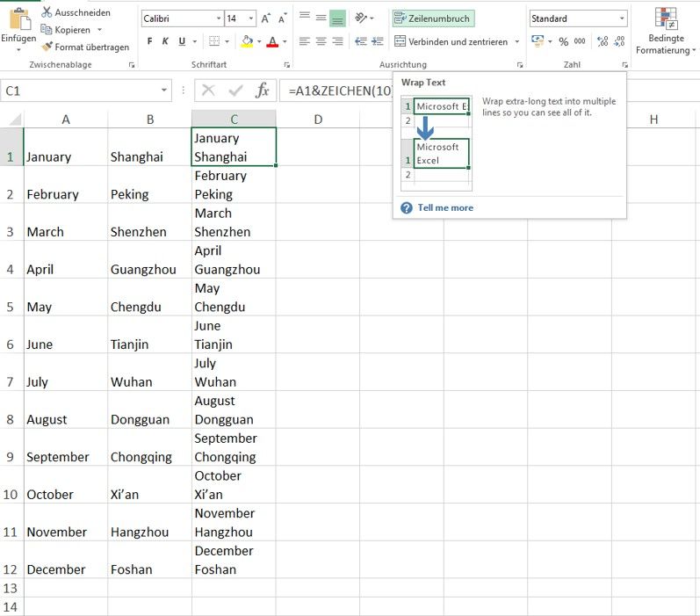Remove decimal place
Viewport: 700px width, 616px height.
point(620,41)
